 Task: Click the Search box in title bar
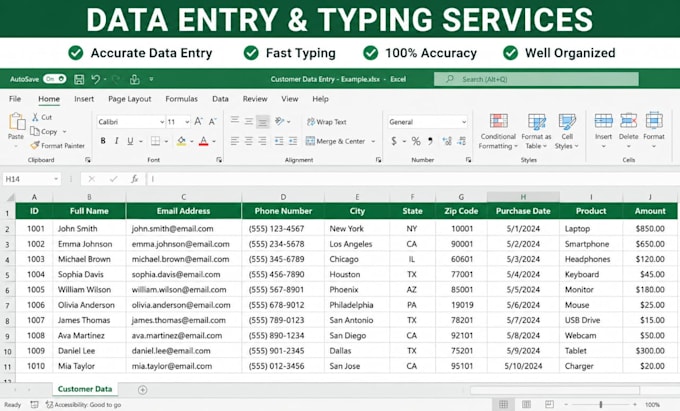(x=536, y=79)
